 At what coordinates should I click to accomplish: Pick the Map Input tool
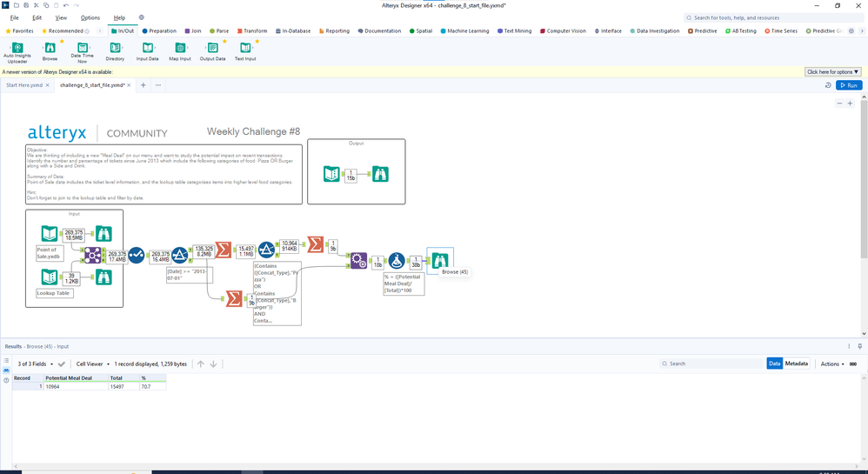click(x=180, y=51)
